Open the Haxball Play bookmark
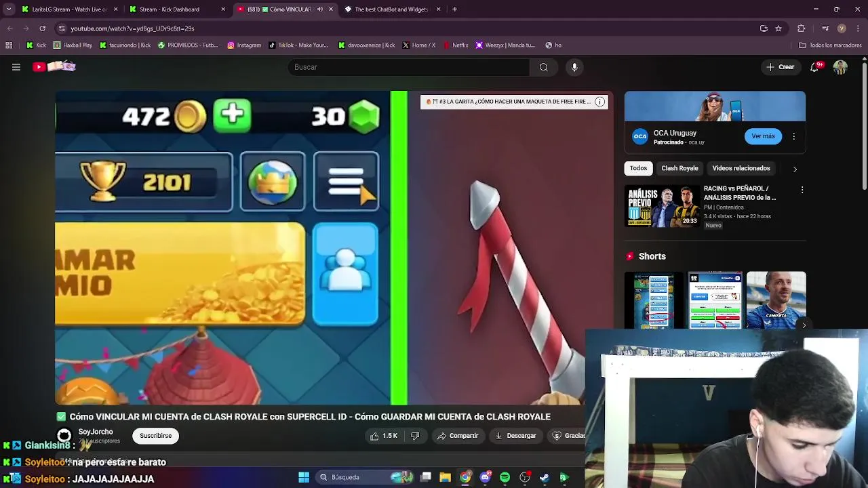The image size is (868, 488). point(73,45)
